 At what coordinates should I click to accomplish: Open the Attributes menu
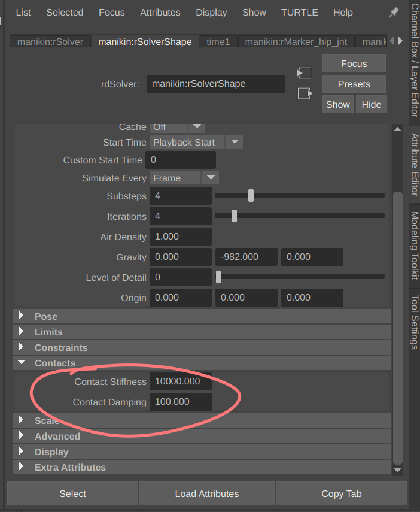pyautogui.click(x=160, y=13)
